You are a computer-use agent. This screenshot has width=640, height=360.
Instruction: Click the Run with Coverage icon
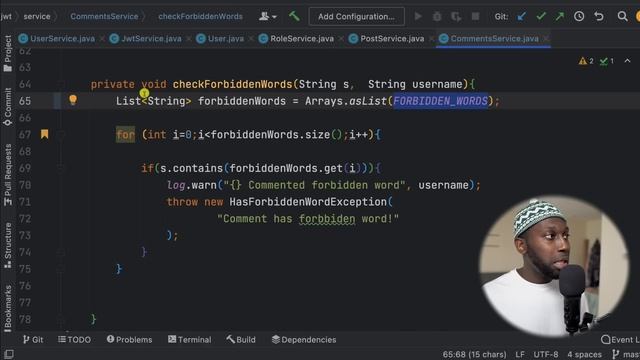456,16
